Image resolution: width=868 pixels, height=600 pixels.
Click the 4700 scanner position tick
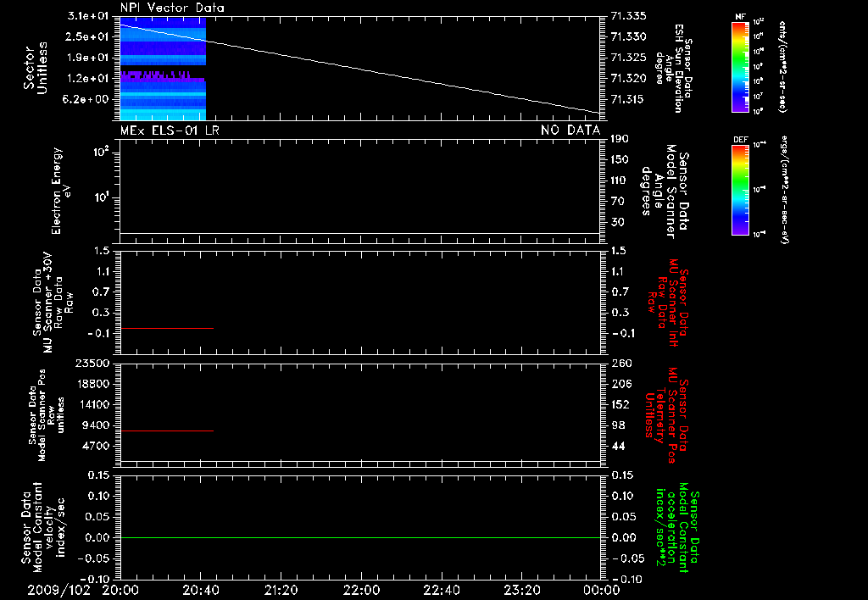coord(96,446)
